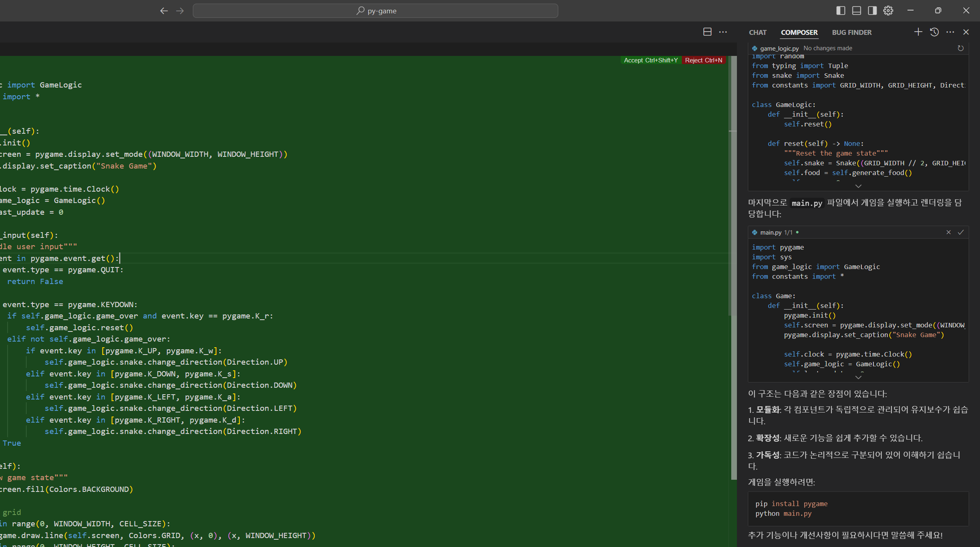
Task: Open settings with the gear icon
Action: click(888, 11)
